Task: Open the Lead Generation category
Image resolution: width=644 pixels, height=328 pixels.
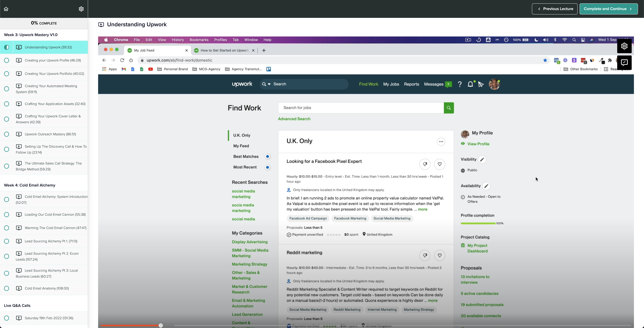Action: pos(247,315)
